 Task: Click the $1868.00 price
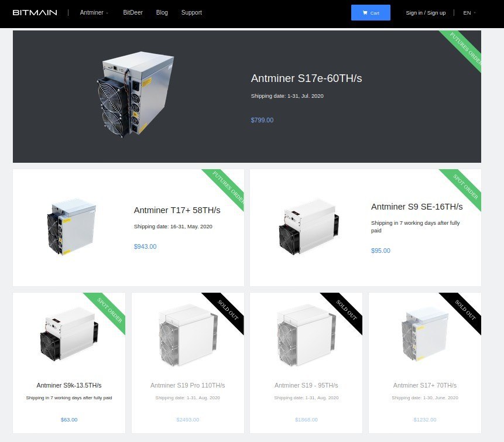click(306, 420)
